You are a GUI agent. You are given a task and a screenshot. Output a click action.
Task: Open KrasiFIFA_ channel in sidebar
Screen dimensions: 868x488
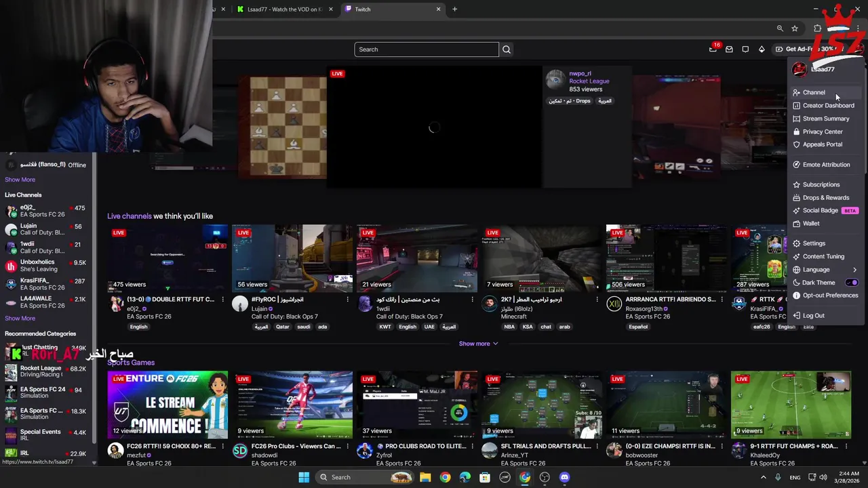46,284
